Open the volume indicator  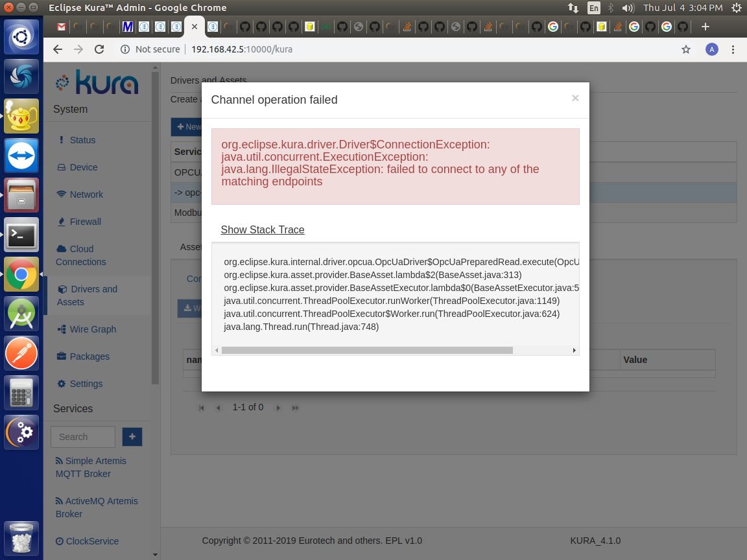point(628,8)
